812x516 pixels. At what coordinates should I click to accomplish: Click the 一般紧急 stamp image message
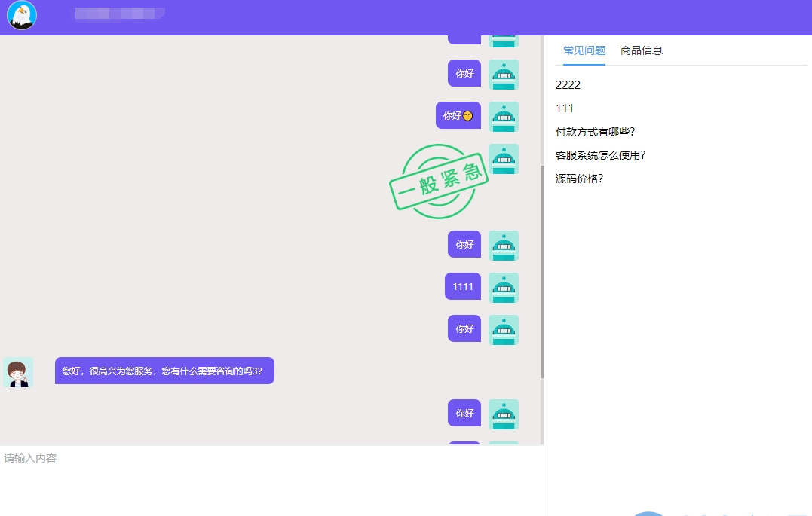[x=439, y=181]
